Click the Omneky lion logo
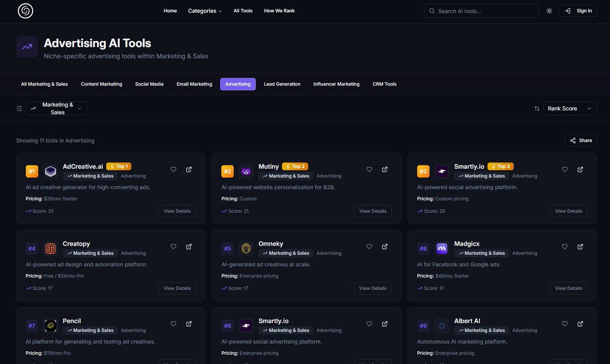610x364 pixels. click(246, 249)
